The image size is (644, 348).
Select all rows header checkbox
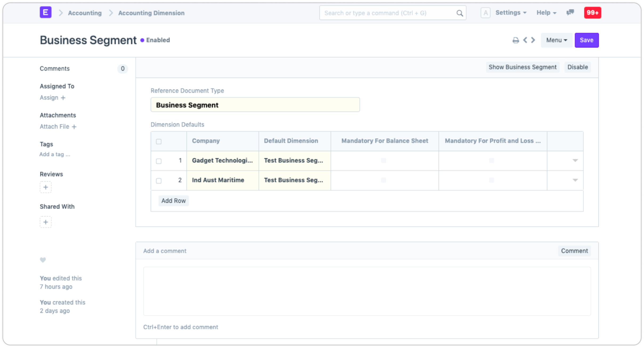[159, 142]
